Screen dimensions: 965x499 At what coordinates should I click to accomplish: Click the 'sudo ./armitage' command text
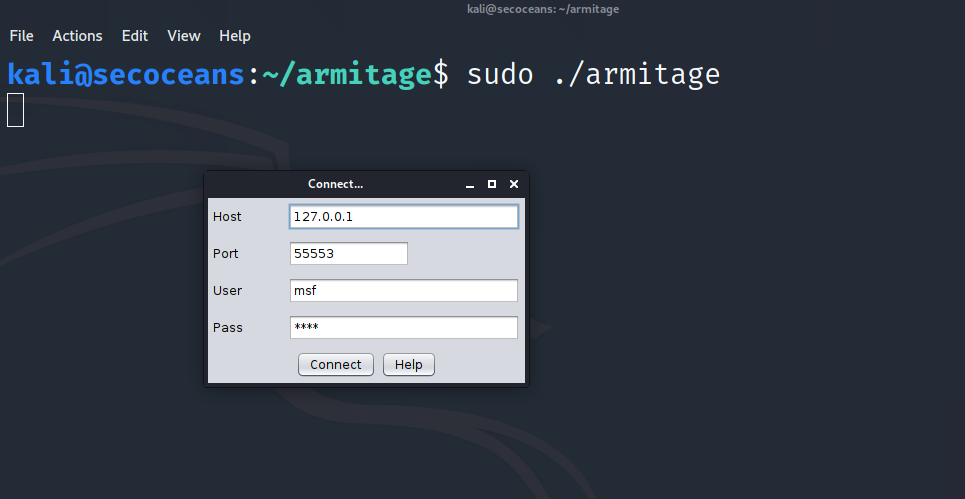coord(593,74)
